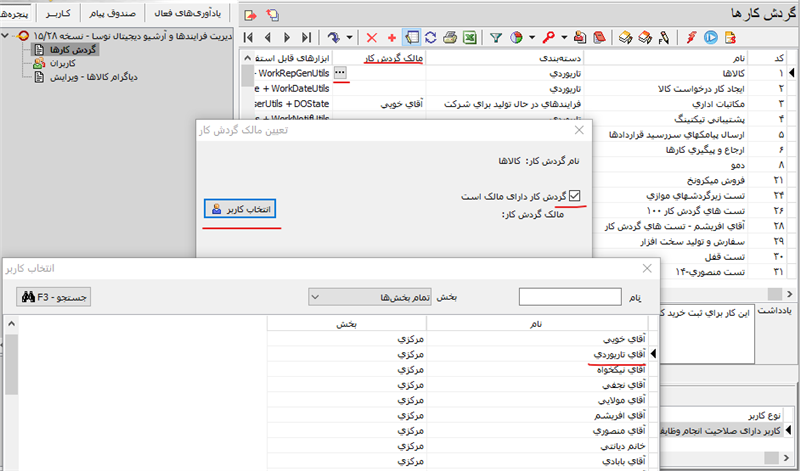The width and height of the screenshot is (800, 471).
Task: Open dropdown arrow beside the blue redo arrow
Action: tap(349, 38)
